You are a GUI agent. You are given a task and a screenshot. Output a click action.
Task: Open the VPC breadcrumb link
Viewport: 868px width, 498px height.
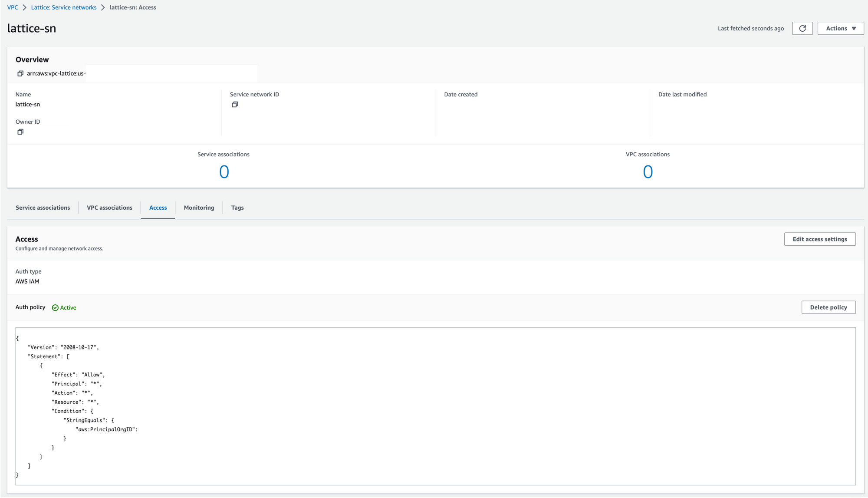point(12,7)
